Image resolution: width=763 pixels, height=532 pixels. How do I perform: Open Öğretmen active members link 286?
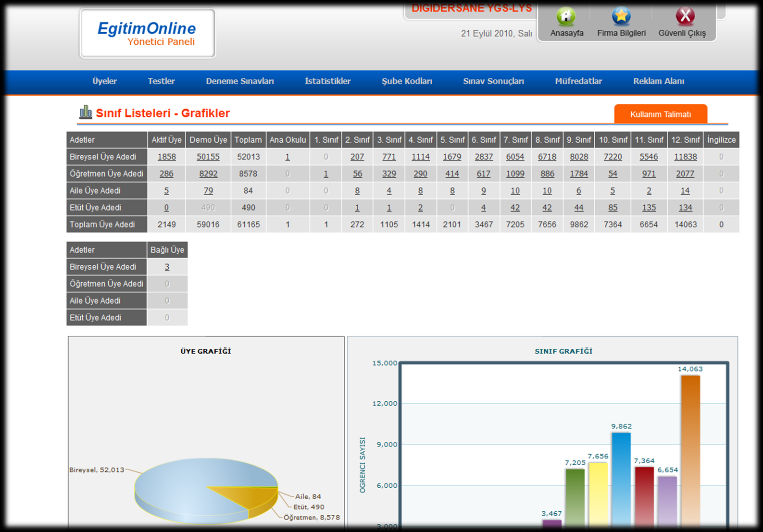[166, 173]
